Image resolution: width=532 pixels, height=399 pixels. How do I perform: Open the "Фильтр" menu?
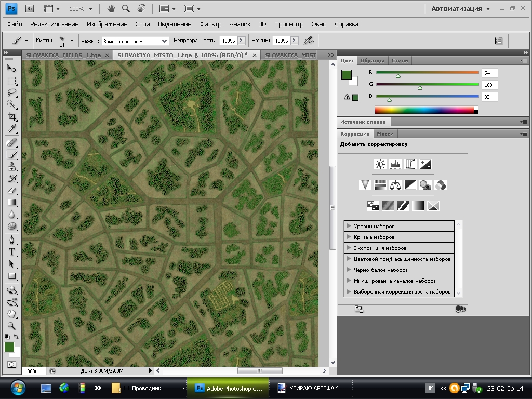(x=210, y=24)
